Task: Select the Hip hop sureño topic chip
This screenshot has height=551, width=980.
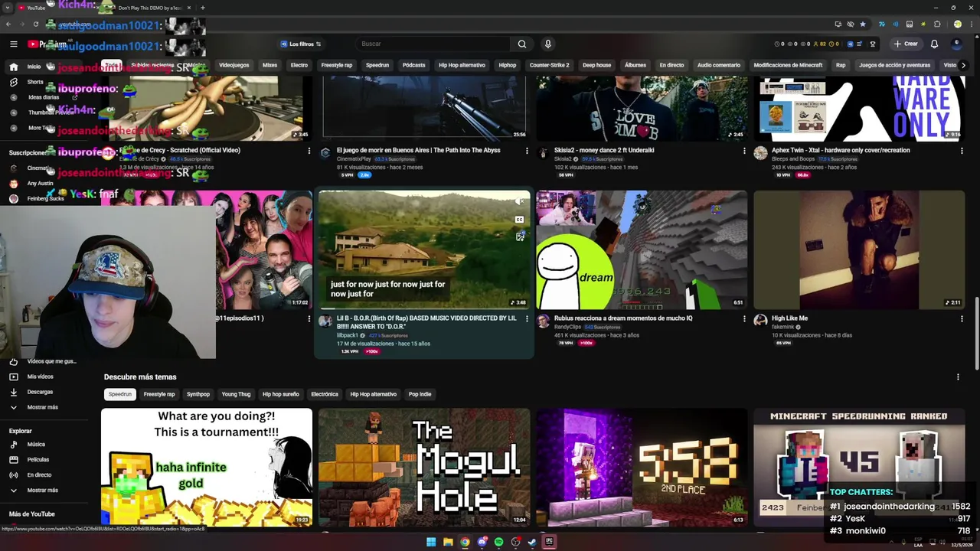Action: tap(281, 394)
